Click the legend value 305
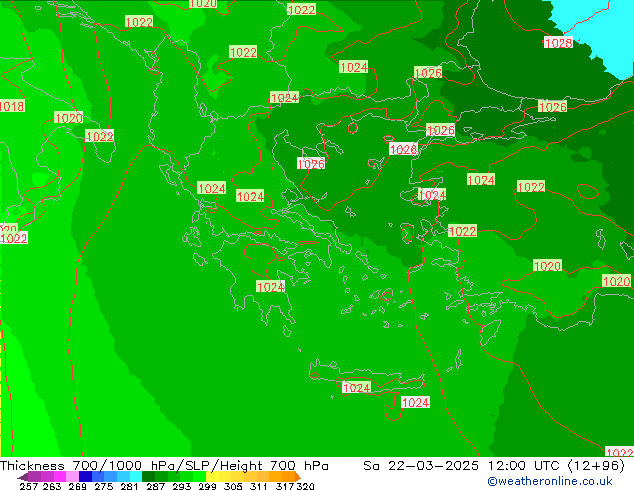Screen dimensions: 634x490 coord(233,486)
